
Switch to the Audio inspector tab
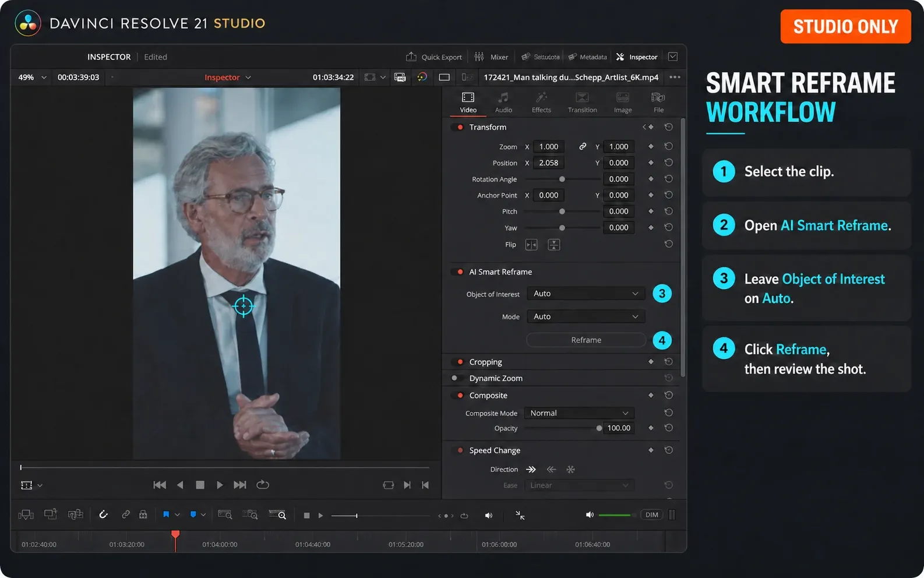pyautogui.click(x=503, y=102)
